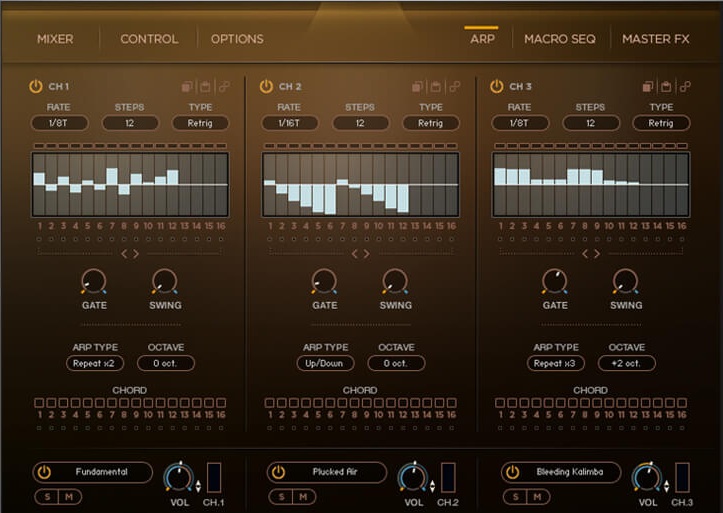The image size is (723, 513).
Task: Click the CH.3 channel stepper arrows
Action: (x=667, y=486)
